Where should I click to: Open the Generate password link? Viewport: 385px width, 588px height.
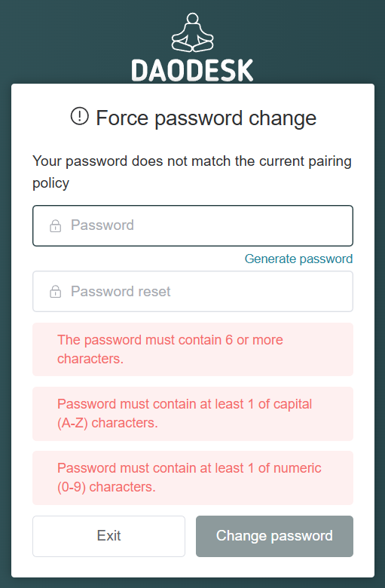[299, 259]
